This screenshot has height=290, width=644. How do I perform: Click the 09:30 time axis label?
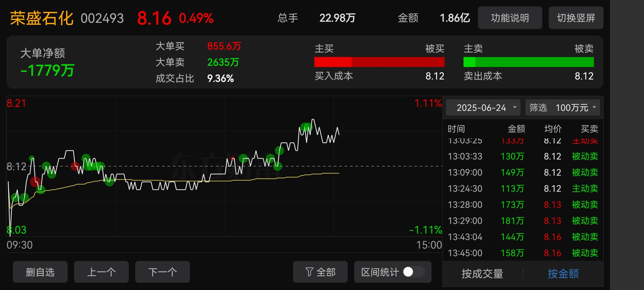20,245
